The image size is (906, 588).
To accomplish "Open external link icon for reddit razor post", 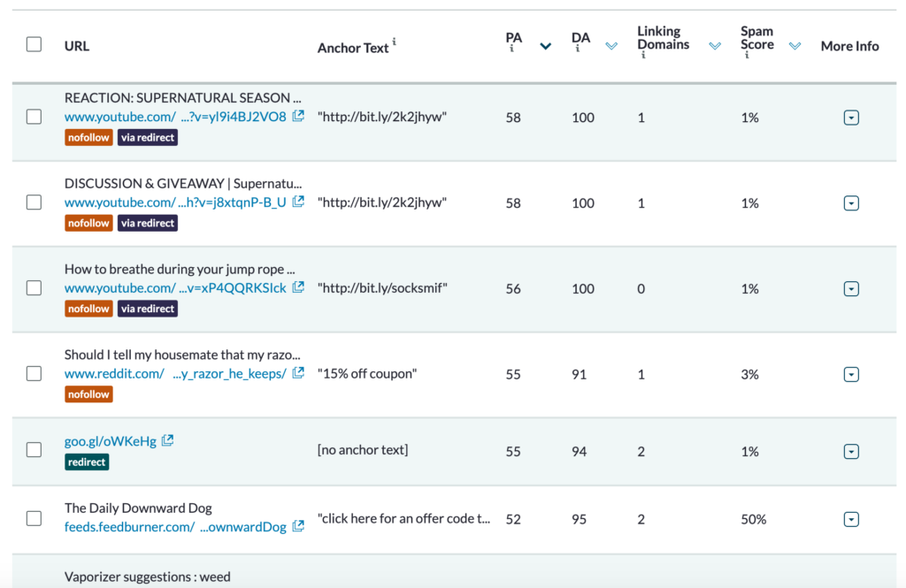I will coord(298,372).
